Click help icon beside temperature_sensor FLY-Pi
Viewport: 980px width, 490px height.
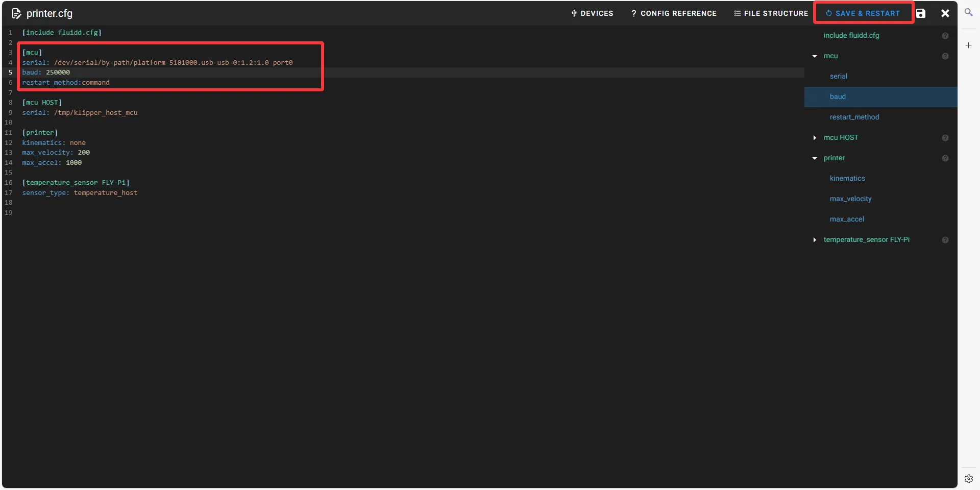(x=945, y=240)
